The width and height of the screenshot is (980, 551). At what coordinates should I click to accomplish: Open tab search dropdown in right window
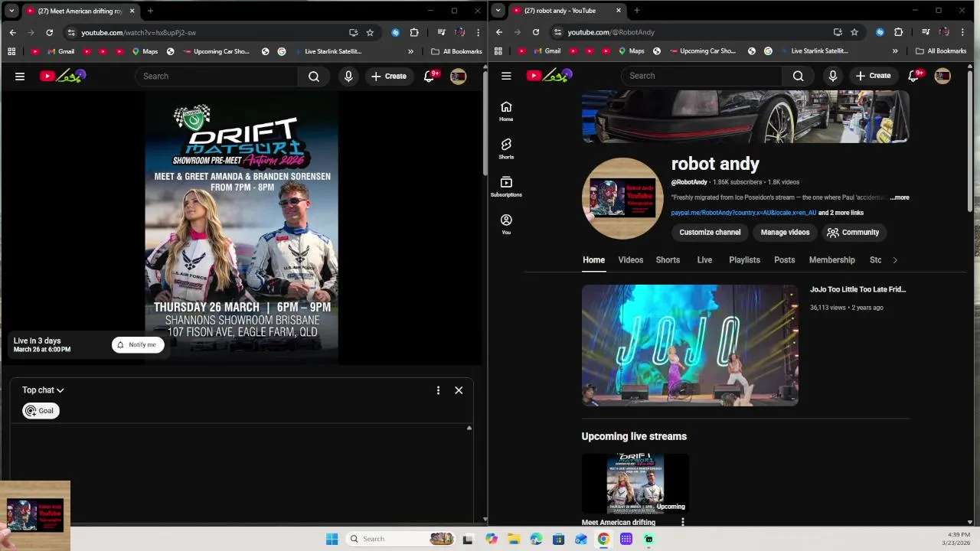pyautogui.click(x=498, y=11)
